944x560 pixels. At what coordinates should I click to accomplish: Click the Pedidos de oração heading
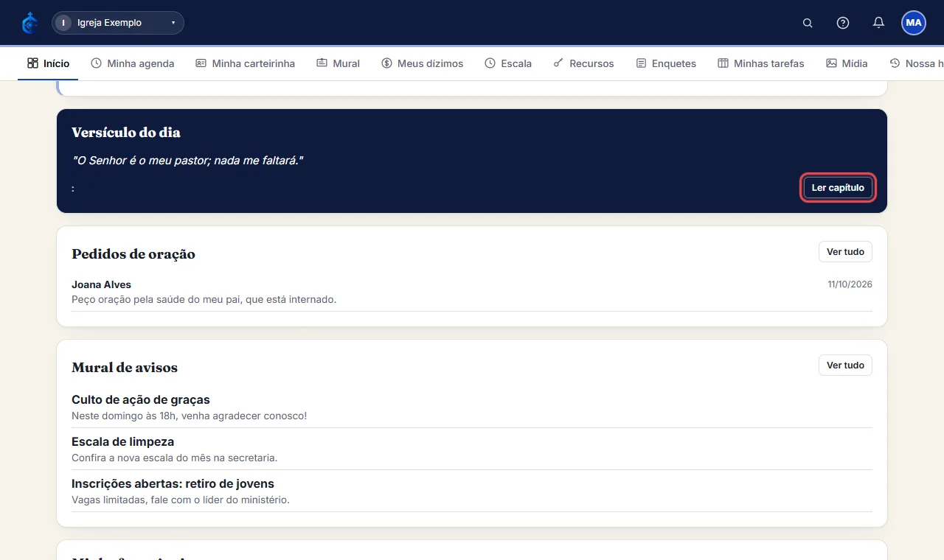pyautogui.click(x=133, y=254)
